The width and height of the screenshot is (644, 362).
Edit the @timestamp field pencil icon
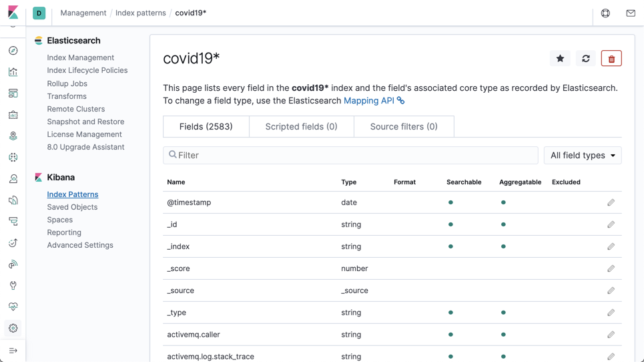(x=611, y=202)
